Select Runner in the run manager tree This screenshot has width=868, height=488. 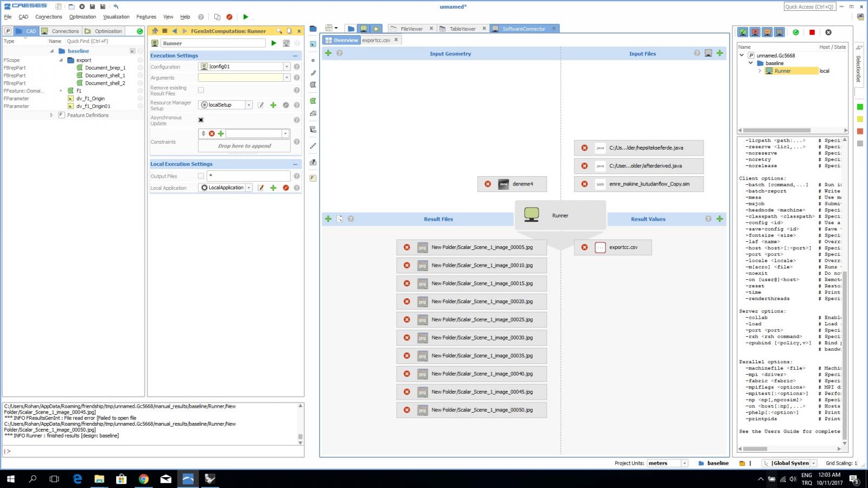coord(782,71)
